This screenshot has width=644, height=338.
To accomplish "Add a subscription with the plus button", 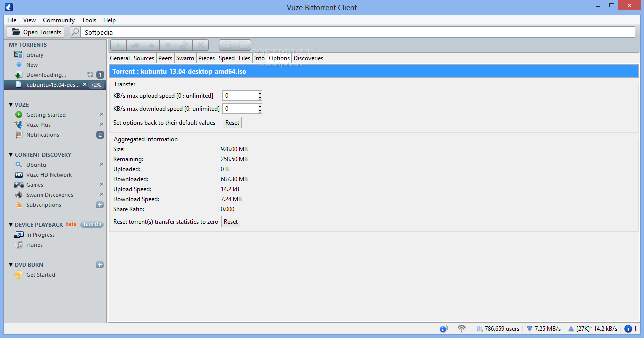I will click(100, 205).
